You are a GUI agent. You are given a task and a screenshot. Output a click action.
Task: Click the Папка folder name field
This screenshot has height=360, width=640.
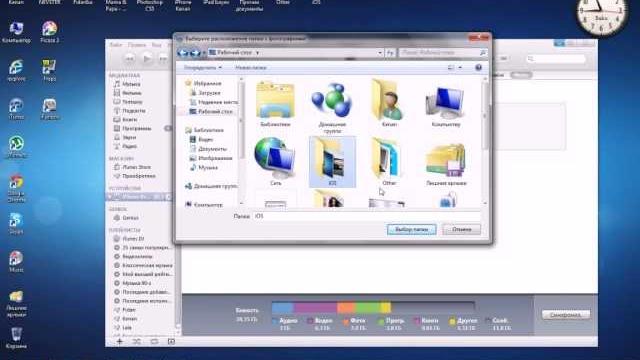click(x=367, y=216)
